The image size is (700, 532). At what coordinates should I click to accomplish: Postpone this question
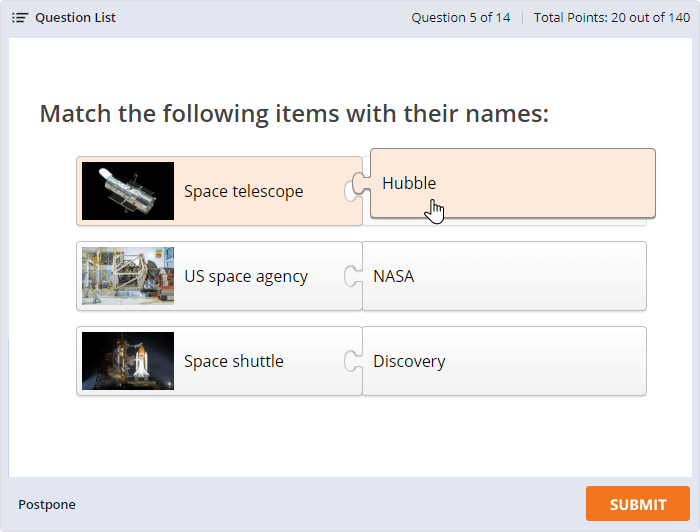(x=47, y=505)
